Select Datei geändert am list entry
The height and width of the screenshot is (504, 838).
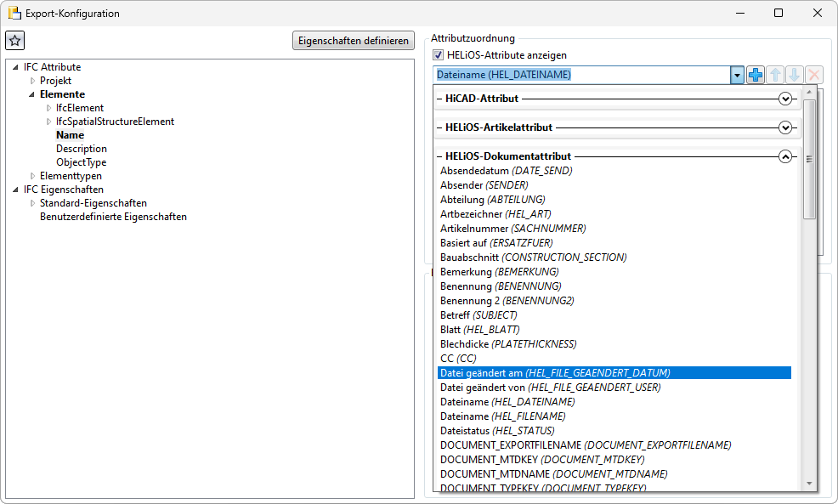point(554,373)
